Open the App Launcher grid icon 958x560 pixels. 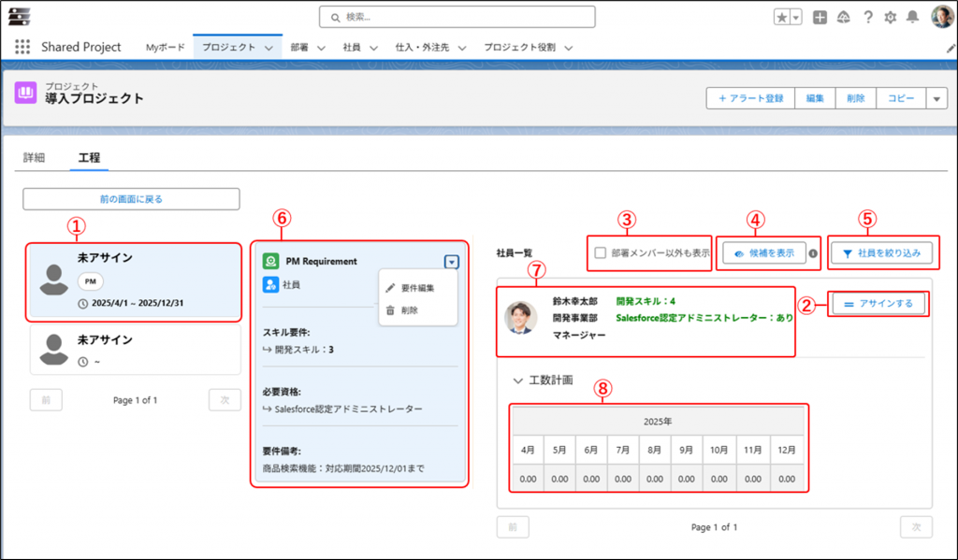tap(22, 47)
